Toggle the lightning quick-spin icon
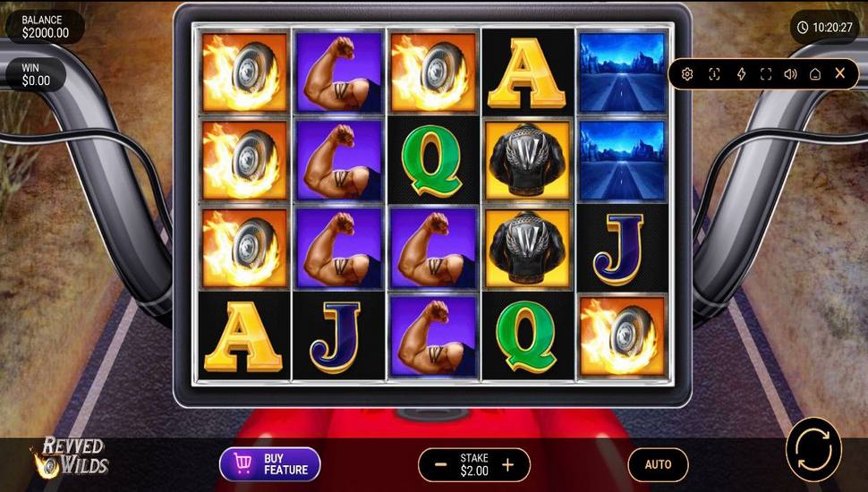The height and width of the screenshot is (492, 868). [x=741, y=73]
